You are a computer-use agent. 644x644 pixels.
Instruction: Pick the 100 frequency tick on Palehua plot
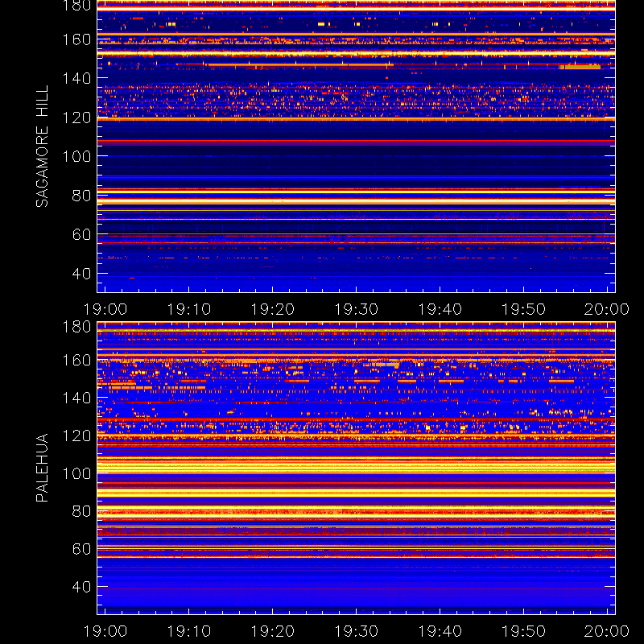[x=76, y=473]
